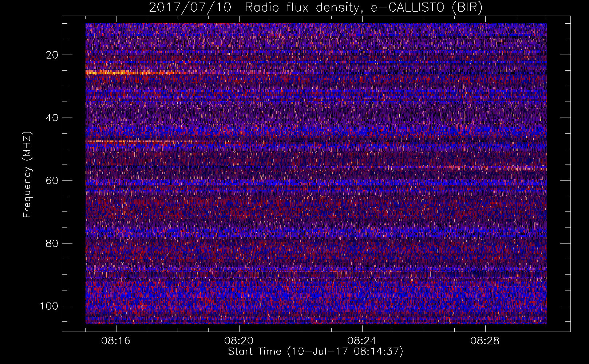Click the orange streak near 47 MHz
Viewport: 589px width, 364px height.
(x=138, y=141)
